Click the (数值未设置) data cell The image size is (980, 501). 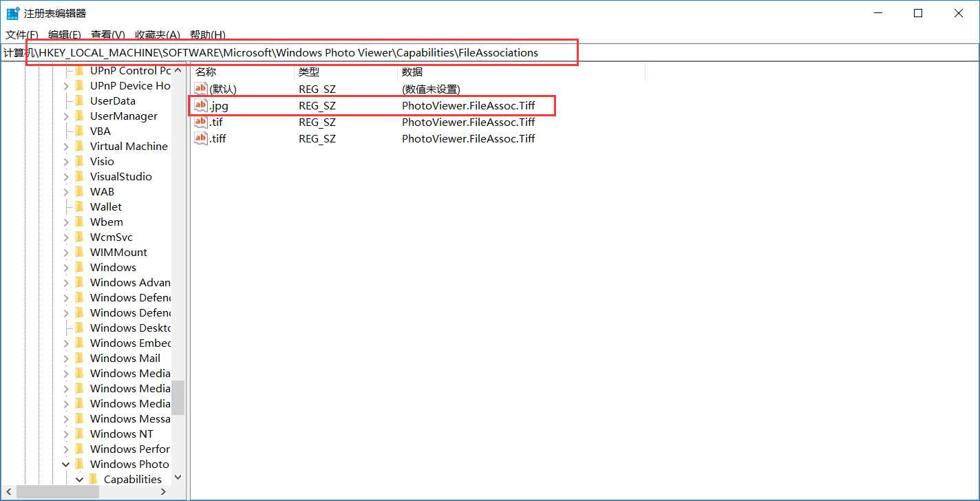click(431, 89)
